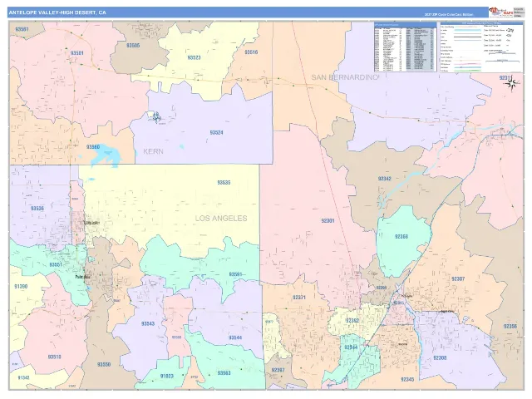Click ZIP code label 93550
This screenshot has height=399, width=532.
(104, 365)
